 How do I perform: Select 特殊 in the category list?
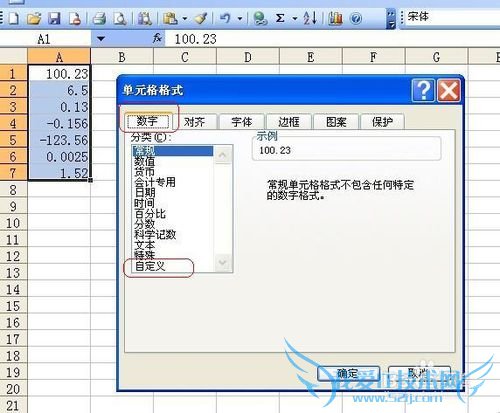[173, 255]
